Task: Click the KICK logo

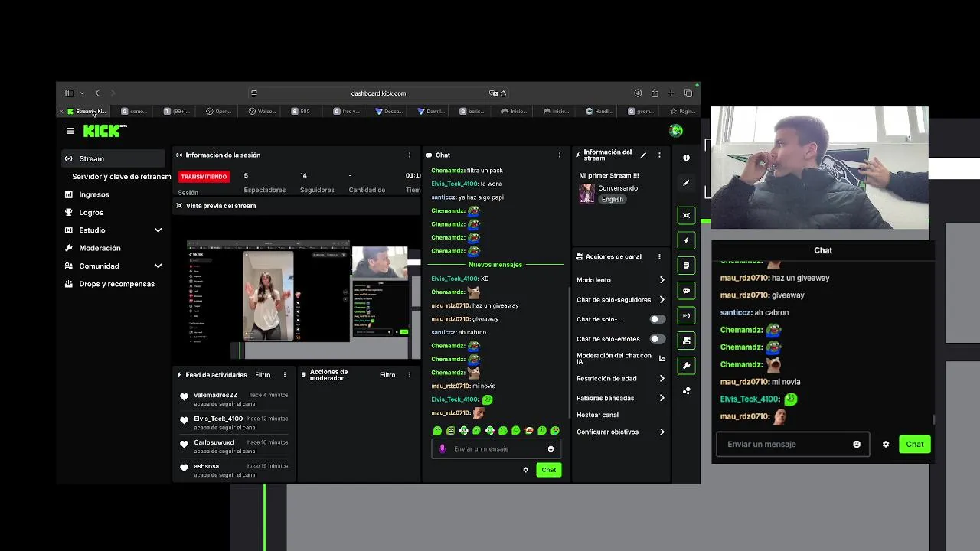Action: (x=102, y=131)
